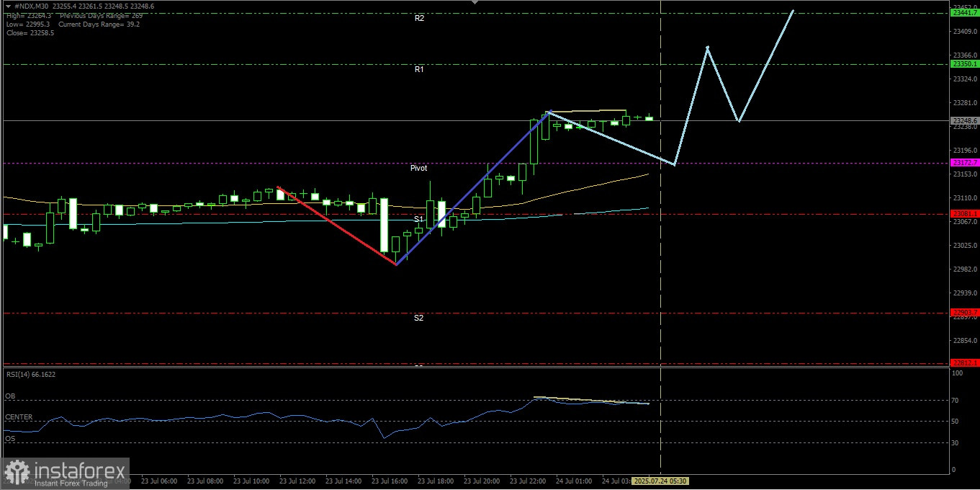This screenshot has height=490, width=980.
Task: Select the red 22903.7 S2 price tag
Action: (965, 312)
